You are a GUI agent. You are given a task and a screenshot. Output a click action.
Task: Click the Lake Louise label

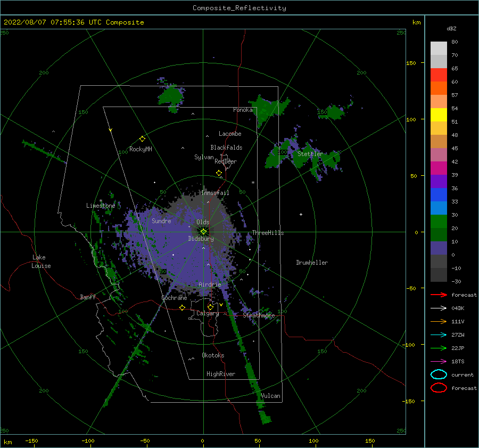pyautogui.click(x=41, y=262)
